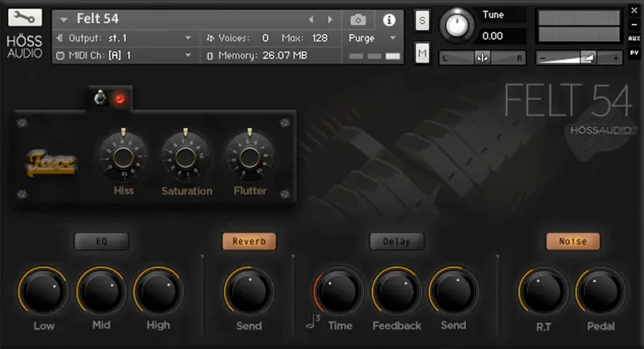Click the Hiss knob
The width and height of the screenshot is (644, 349).
coord(123,157)
